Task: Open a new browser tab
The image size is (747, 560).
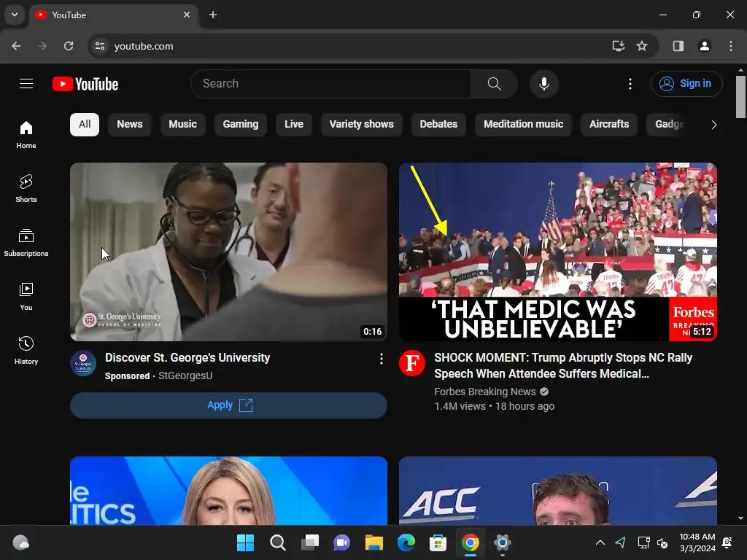Action: tap(213, 15)
